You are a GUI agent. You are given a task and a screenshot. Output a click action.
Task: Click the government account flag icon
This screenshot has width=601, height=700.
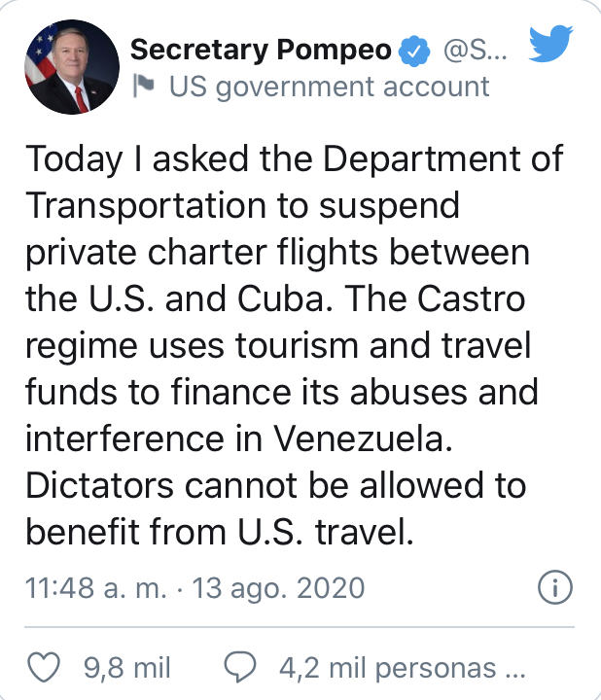(144, 87)
